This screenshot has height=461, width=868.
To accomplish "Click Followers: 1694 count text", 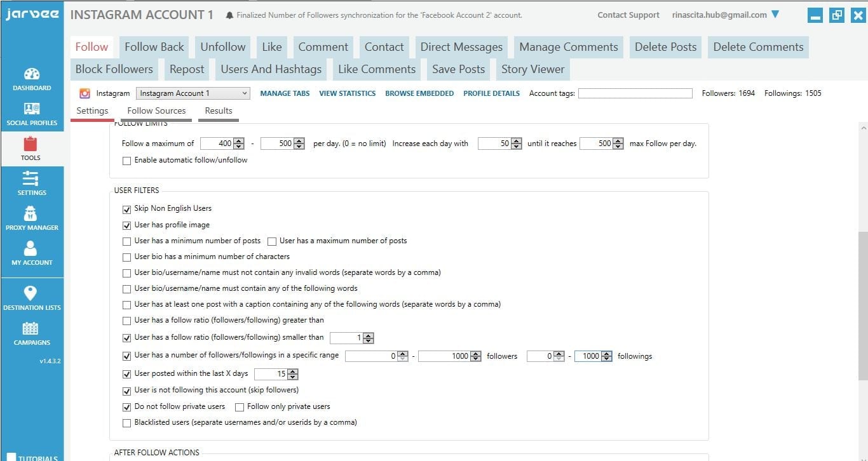I will pos(728,93).
